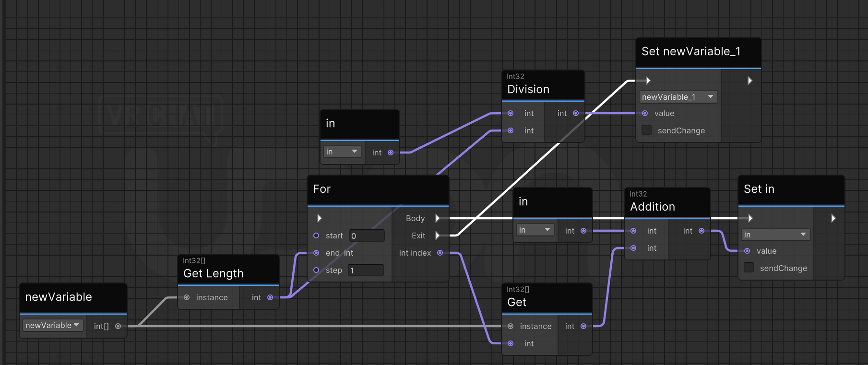The image size is (868, 365).
Task: Click the instance input port on Get Length
Action: (187, 297)
